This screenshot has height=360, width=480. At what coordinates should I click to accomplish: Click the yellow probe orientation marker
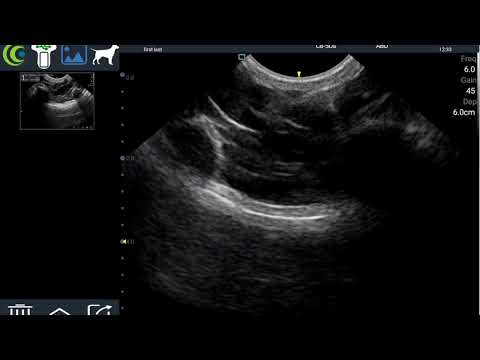[x=299, y=74]
